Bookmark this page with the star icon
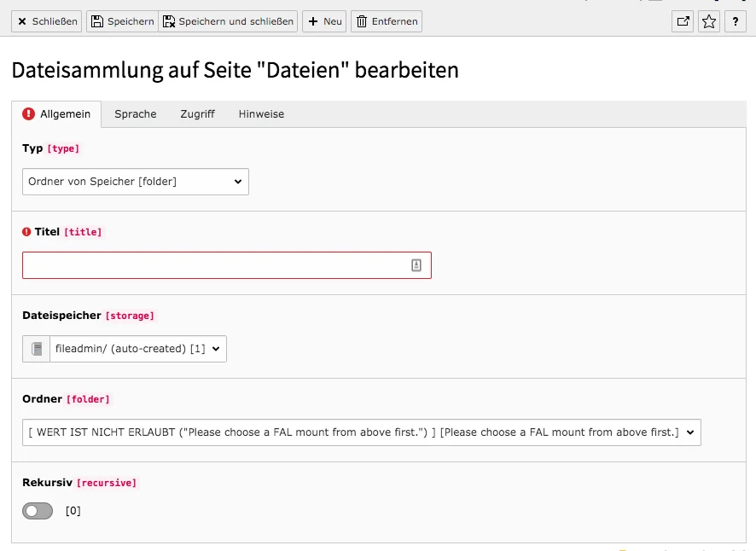The image size is (756, 551). [x=709, y=22]
